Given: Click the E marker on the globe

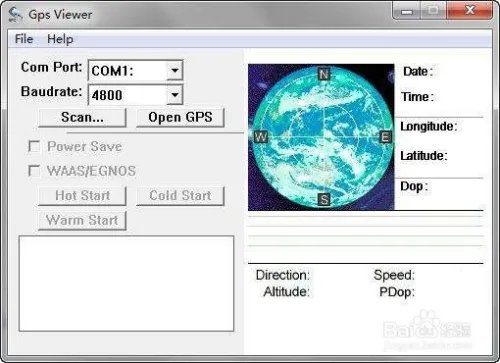Looking at the screenshot, I should (x=386, y=137).
